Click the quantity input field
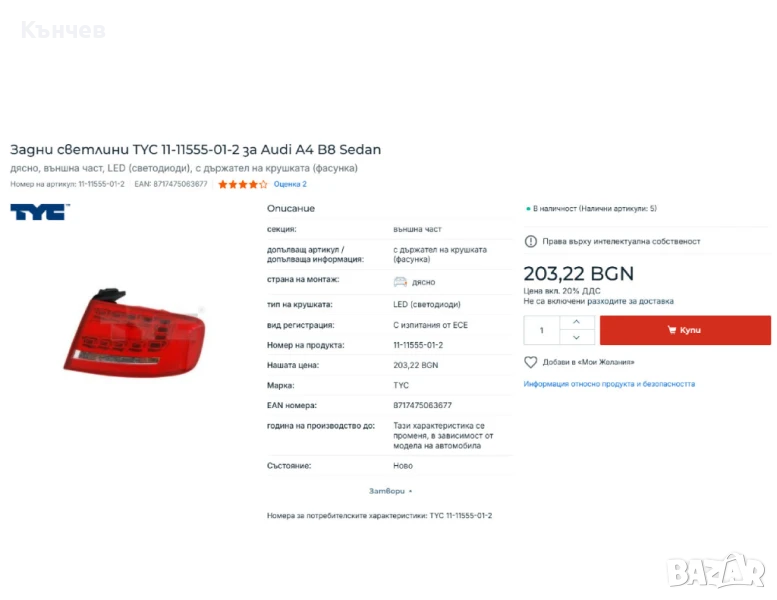The height and width of the screenshot is (600, 777). click(542, 330)
